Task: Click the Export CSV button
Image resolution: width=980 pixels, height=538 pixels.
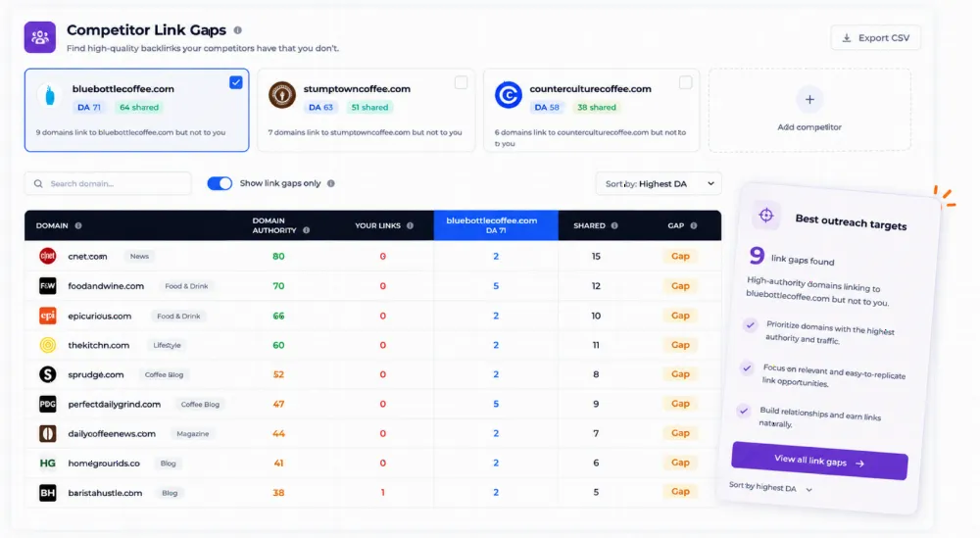Action: point(875,37)
